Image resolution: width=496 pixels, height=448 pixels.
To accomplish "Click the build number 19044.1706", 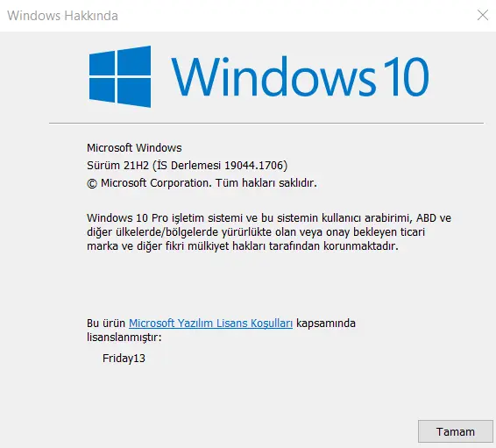I will coord(253,165).
